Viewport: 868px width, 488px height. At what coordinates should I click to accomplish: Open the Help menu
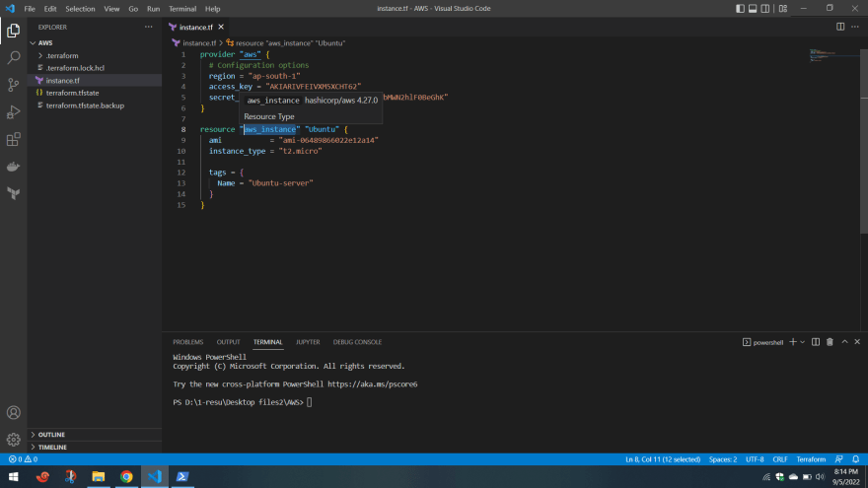(213, 8)
